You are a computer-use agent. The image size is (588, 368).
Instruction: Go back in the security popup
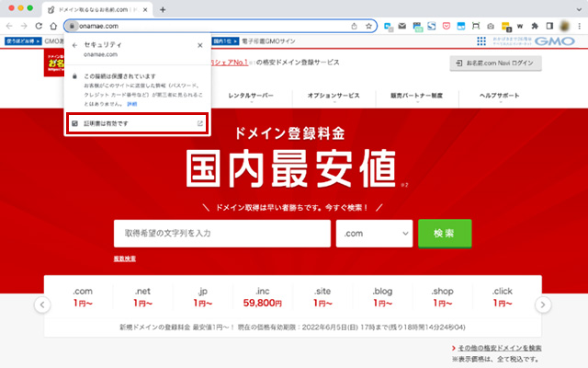coord(74,45)
